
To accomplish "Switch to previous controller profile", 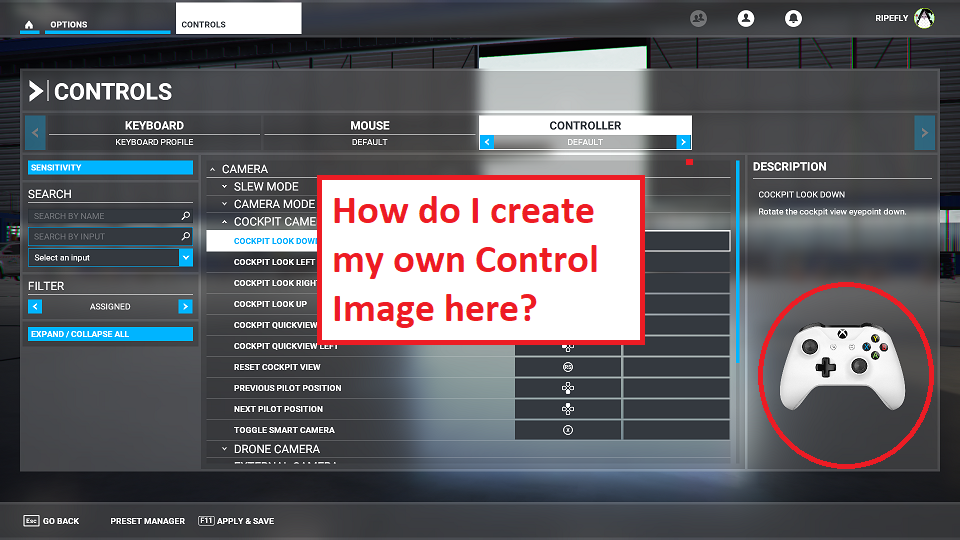I will click(487, 142).
